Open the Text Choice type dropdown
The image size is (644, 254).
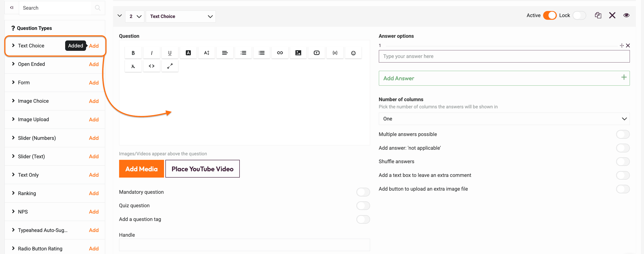point(180,16)
